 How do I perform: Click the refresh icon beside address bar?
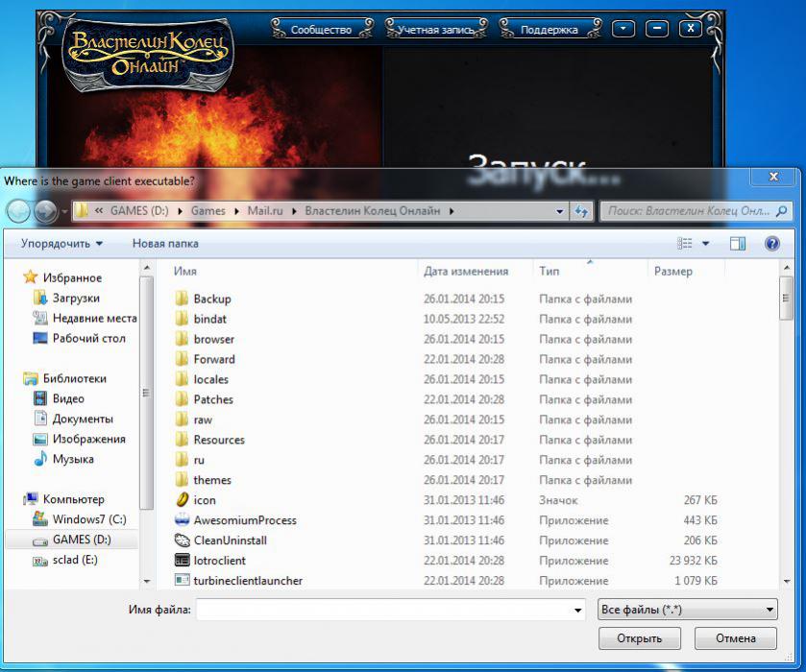[581, 211]
